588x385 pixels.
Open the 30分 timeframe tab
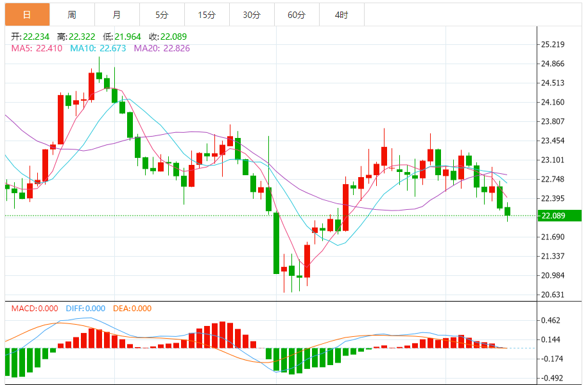[x=252, y=15]
